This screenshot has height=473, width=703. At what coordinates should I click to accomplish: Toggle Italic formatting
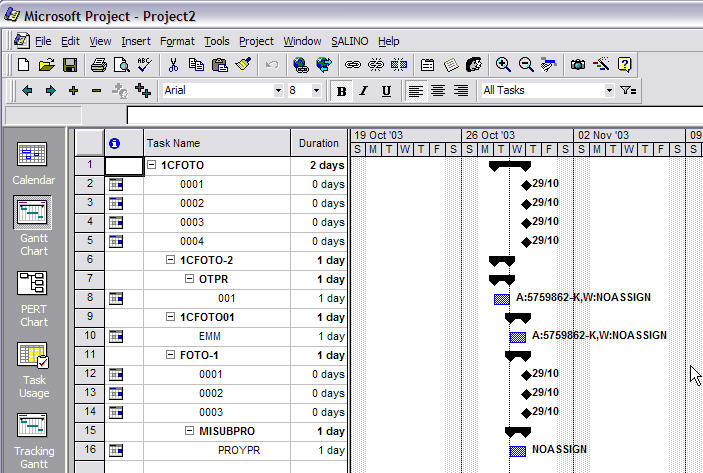tap(364, 91)
